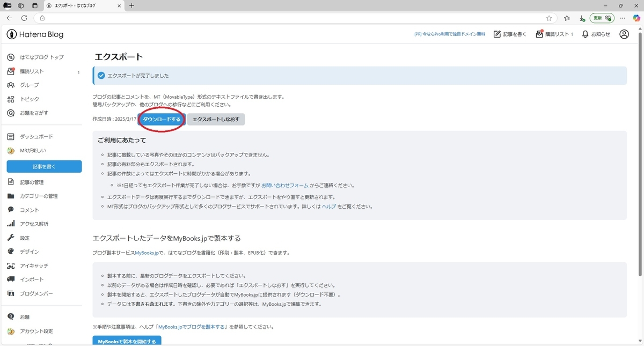Click 記事を書く in the top header

[x=510, y=34]
